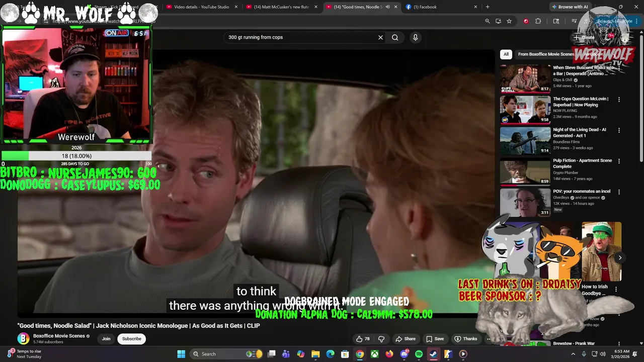Open Boxoffice Movie Scenes channel avatar

point(23,339)
